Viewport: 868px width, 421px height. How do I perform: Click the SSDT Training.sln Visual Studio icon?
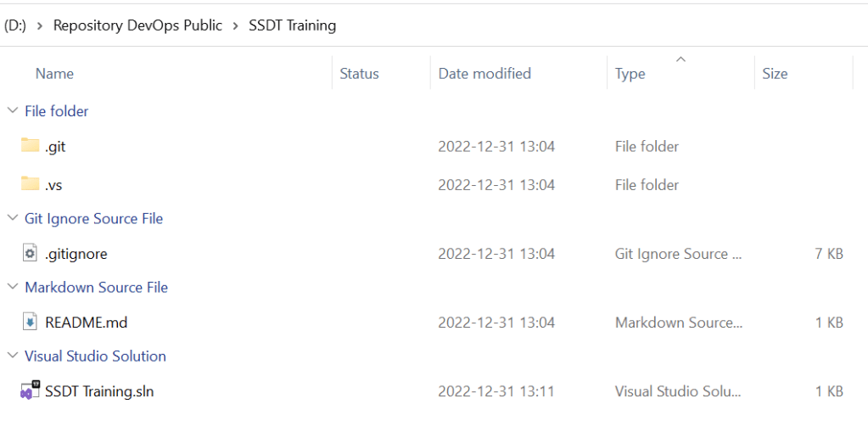point(31,390)
